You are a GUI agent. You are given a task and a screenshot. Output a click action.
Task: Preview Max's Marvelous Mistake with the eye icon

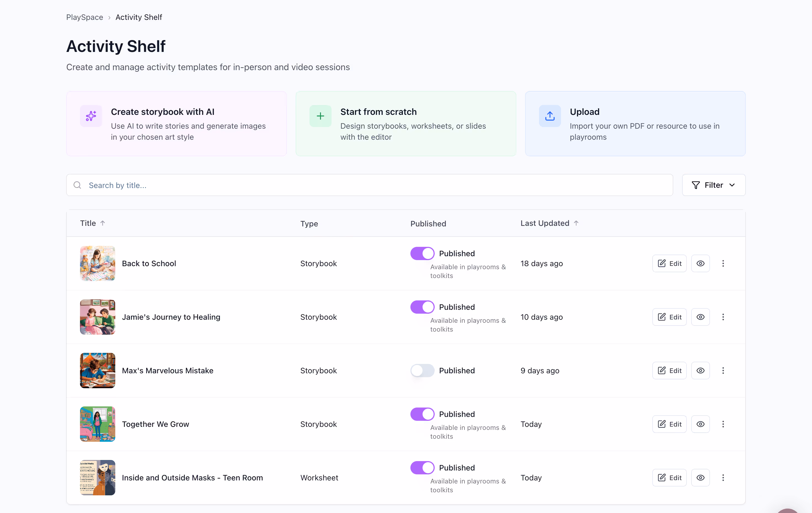[x=700, y=370]
